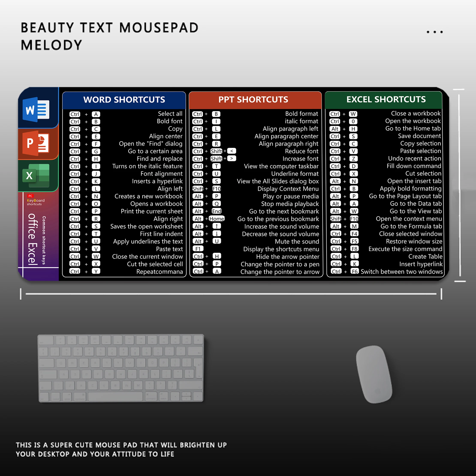Screen dimensions: 476x476
Task: Click Ctrl+Z Undo recent action entry
Action: tap(388, 159)
